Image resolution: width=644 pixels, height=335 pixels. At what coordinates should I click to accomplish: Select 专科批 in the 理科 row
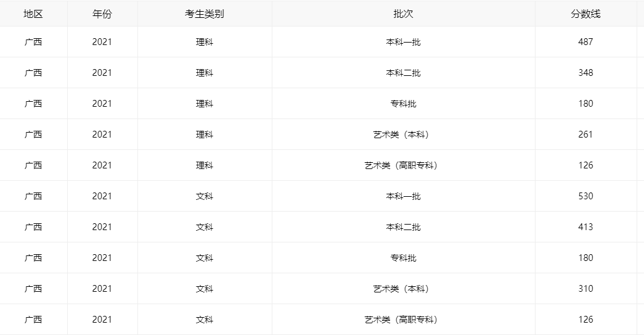(x=403, y=104)
